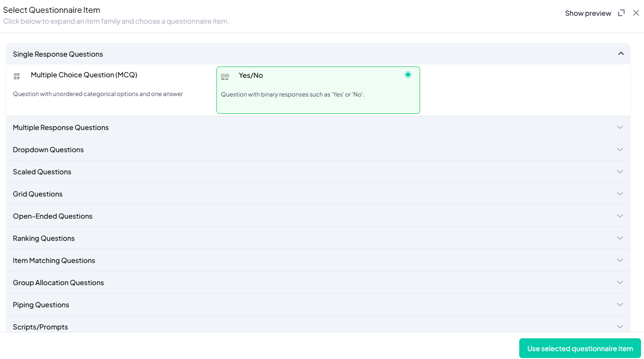644x359 pixels.
Task: Click the Show preview link
Action: coord(588,13)
